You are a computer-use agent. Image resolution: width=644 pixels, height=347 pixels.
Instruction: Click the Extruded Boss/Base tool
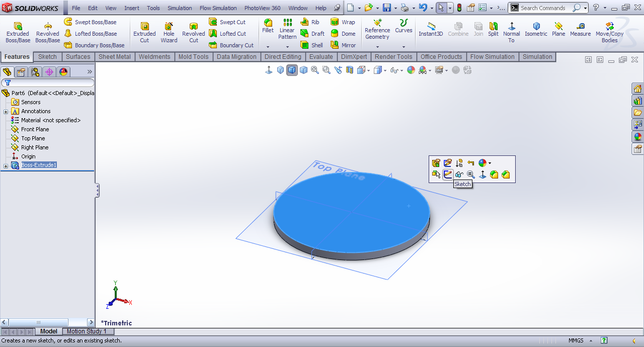click(x=18, y=33)
